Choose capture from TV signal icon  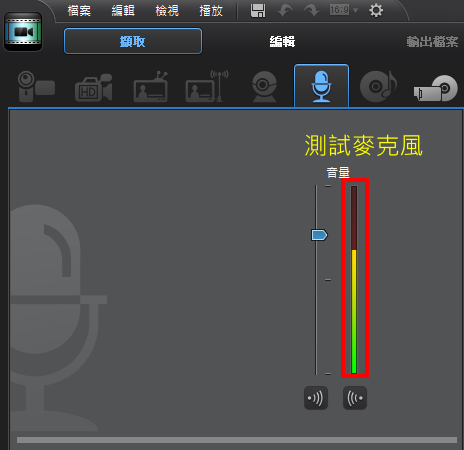(151, 87)
